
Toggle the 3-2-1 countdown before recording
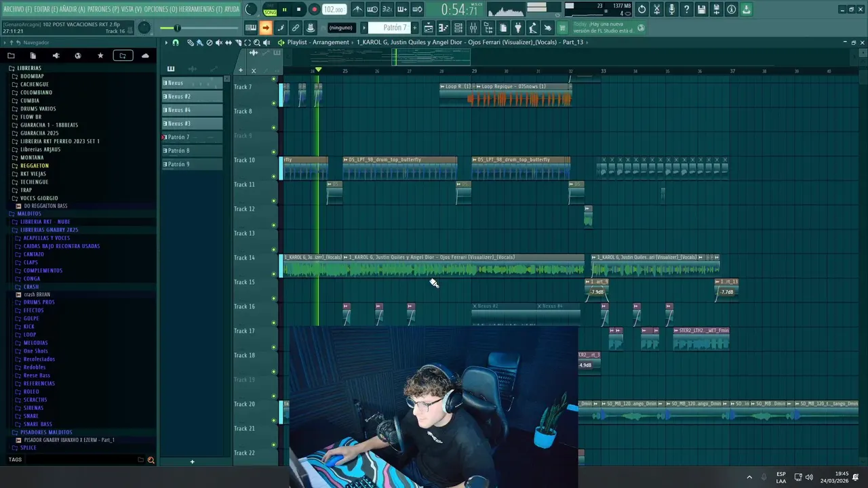387,9
